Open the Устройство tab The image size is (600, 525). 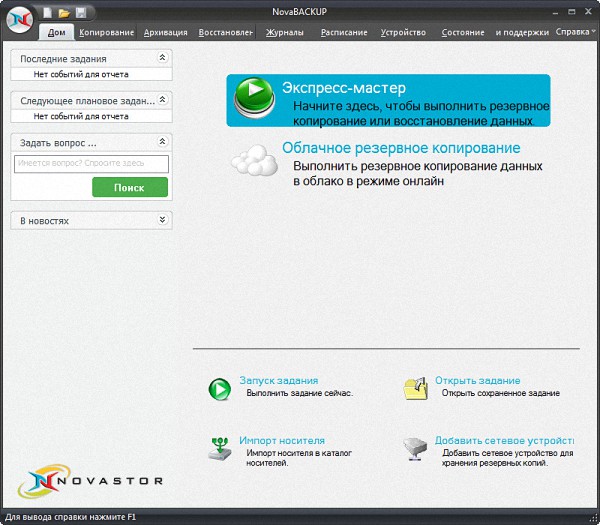click(x=403, y=33)
